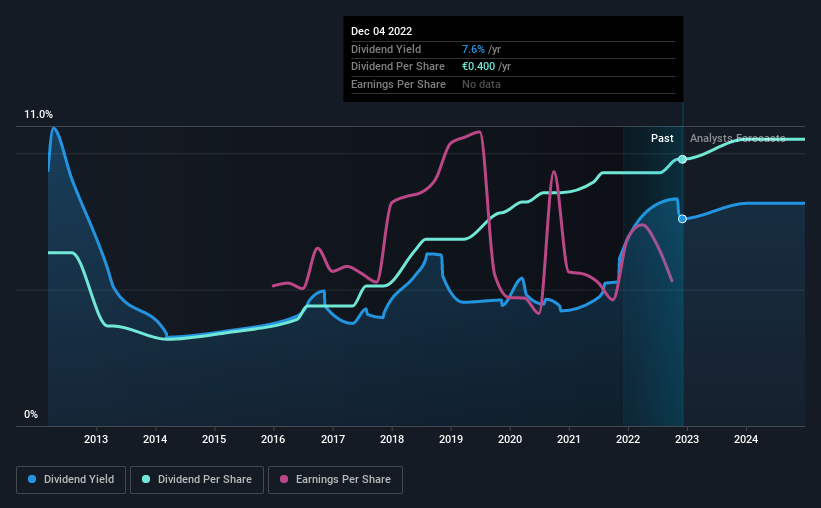This screenshot has width=821, height=508.
Task: Click the 2020 x-axis label
Action: (510, 439)
